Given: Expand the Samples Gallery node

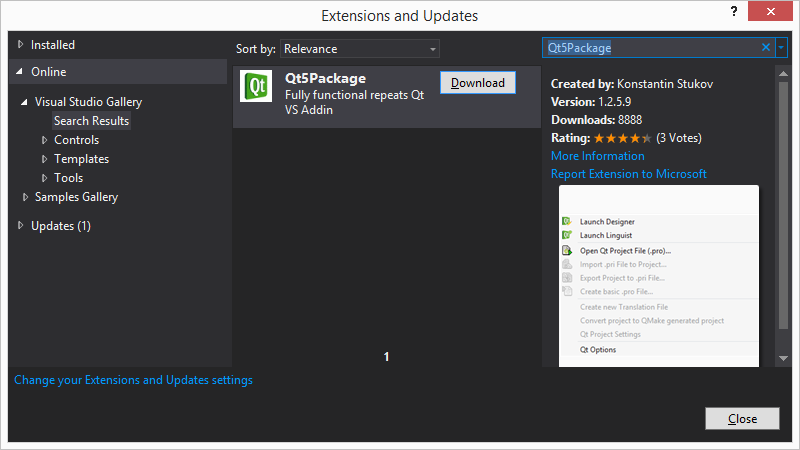Looking at the screenshot, I should 25,197.
